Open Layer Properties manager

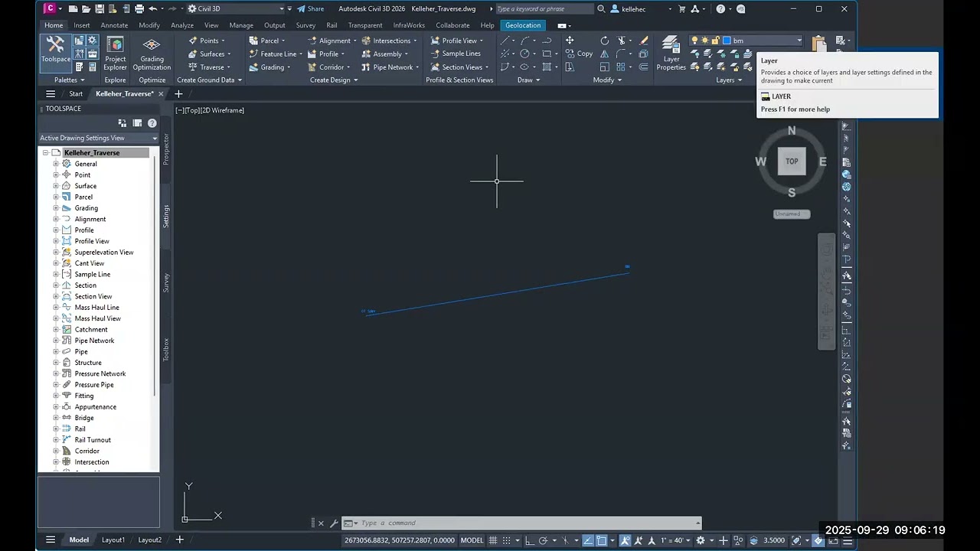[671, 53]
